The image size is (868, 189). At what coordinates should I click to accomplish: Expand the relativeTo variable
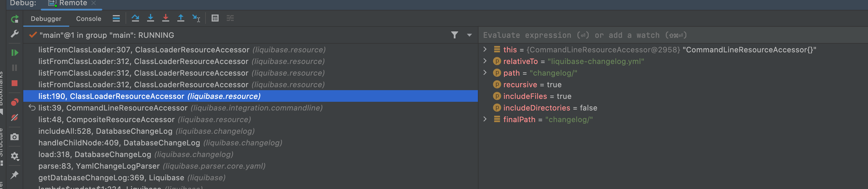click(x=485, y=61)
